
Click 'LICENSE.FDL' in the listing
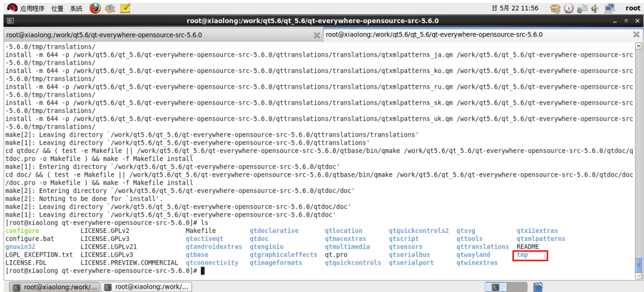26,263
